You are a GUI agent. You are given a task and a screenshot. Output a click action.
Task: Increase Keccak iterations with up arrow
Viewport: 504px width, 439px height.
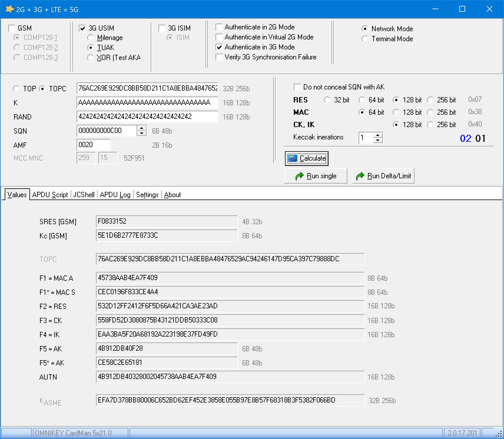pos(378,135)
